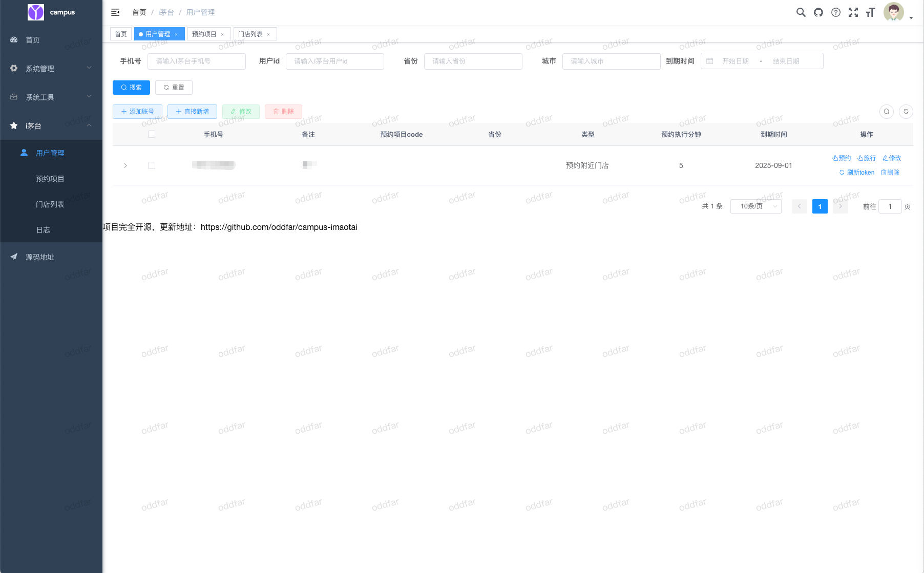Expand the 系统工具 sidebar menu

coord(51,97)
